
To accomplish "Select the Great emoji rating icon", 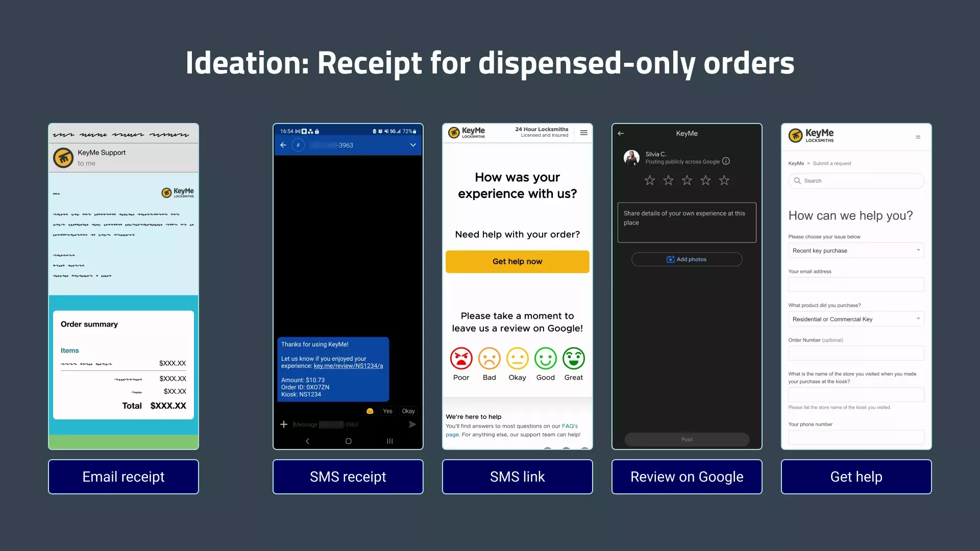I will tap(574, 359).
